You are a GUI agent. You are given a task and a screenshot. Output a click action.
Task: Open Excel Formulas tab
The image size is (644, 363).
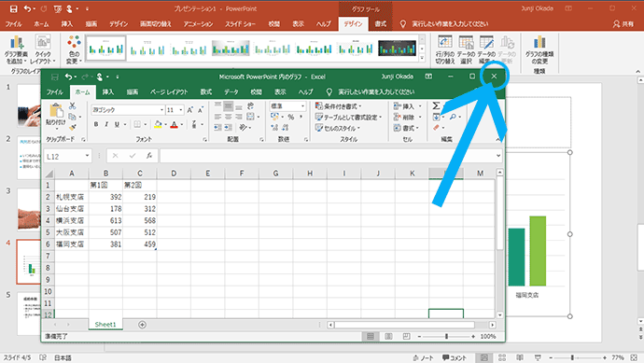pos(205,92)
